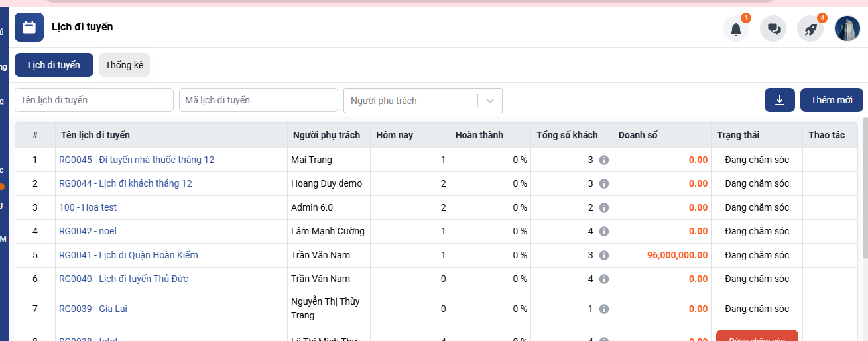Switch to the Thống kê tab
868x341 pixels.
click(124, 65)
